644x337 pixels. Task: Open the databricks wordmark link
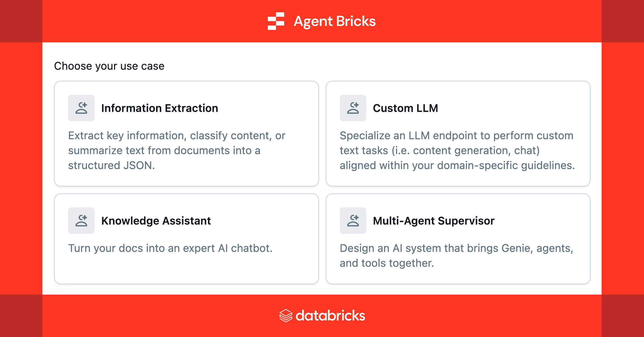330,316
